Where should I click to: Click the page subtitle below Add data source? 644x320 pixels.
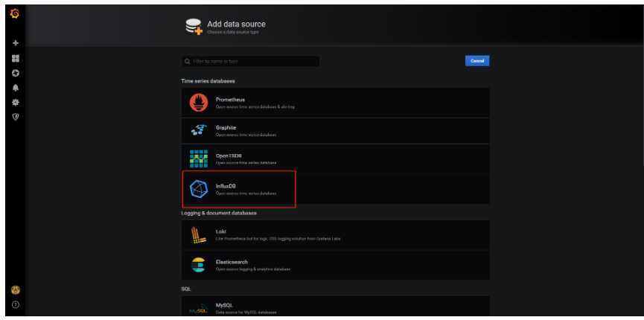(233, 32)
